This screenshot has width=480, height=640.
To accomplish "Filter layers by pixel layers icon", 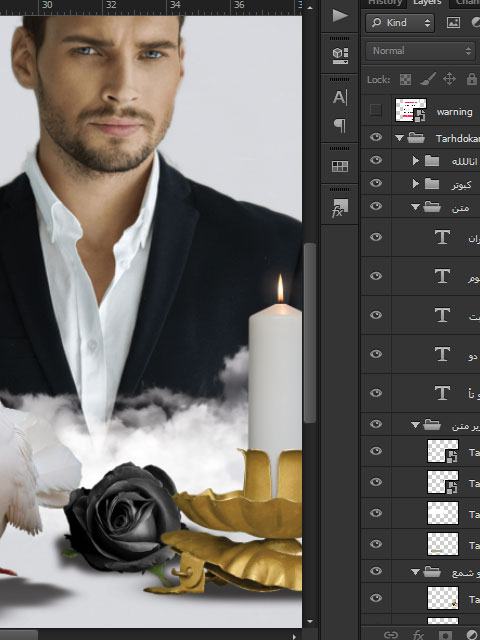I will [453, 22].
